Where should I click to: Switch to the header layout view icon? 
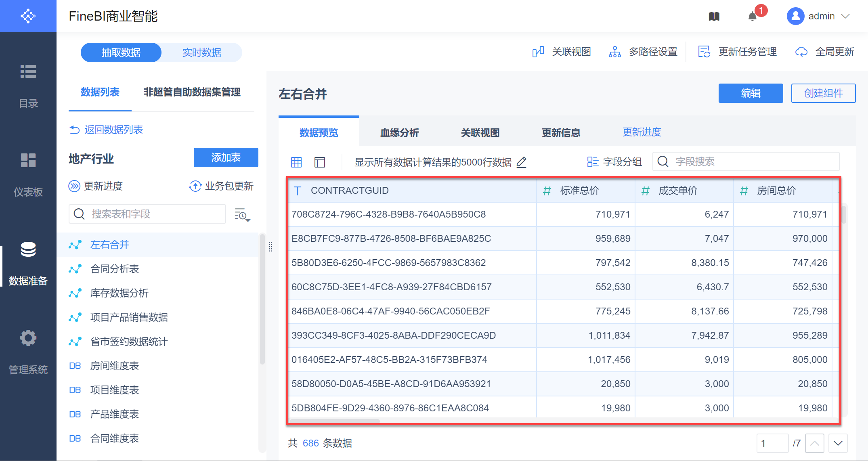click(x=320, y=162)
